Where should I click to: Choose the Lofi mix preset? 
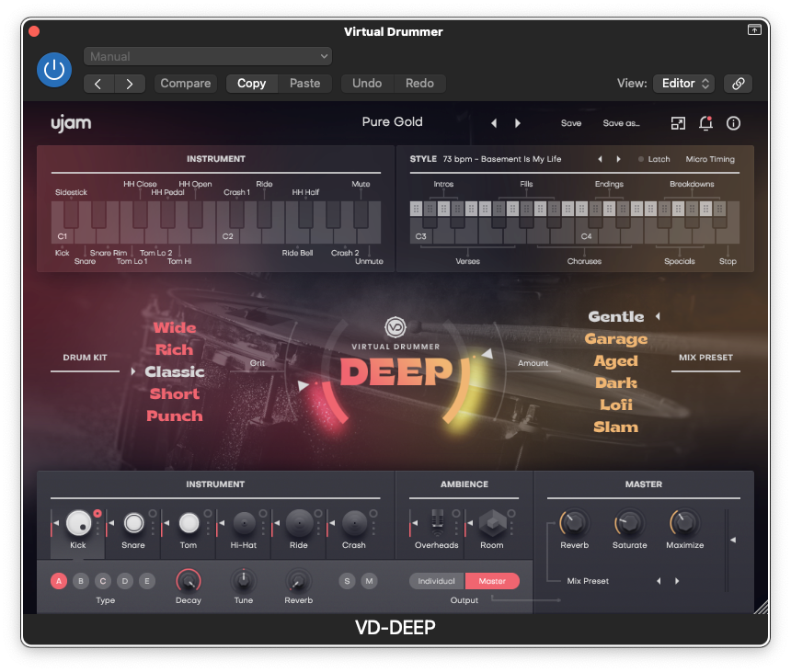coord(616,404)
